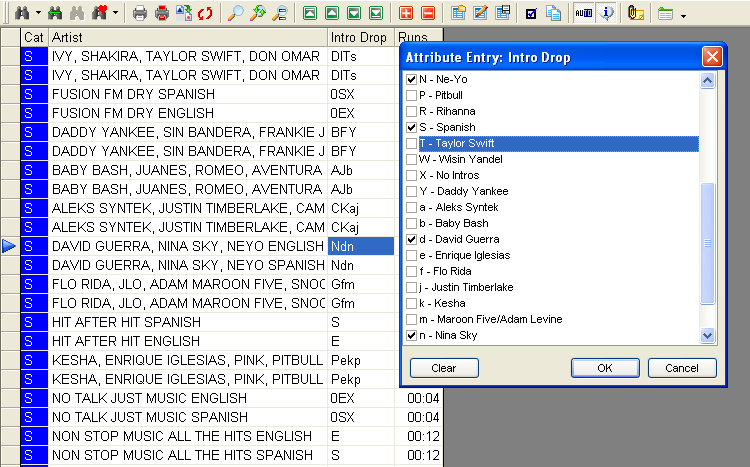Screen dimensions: 750x467
Task: Click the b - Baby Bash label
Action: [454, 223]
